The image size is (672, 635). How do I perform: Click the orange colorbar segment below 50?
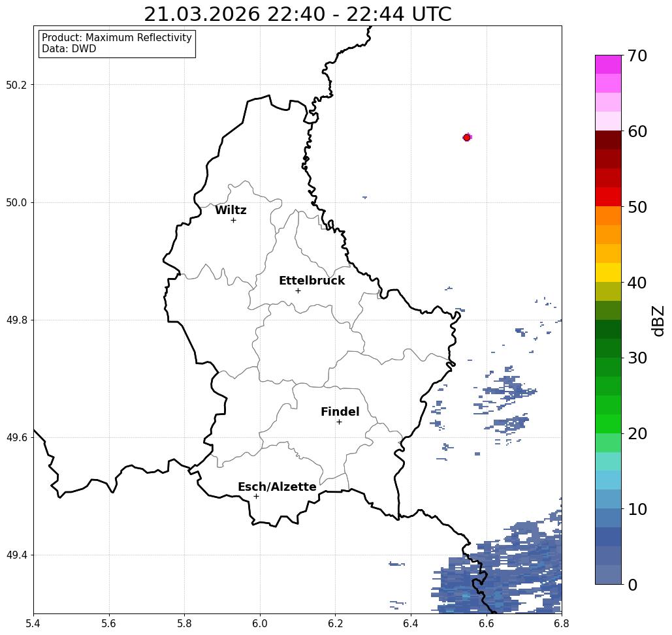click(608, 216)
